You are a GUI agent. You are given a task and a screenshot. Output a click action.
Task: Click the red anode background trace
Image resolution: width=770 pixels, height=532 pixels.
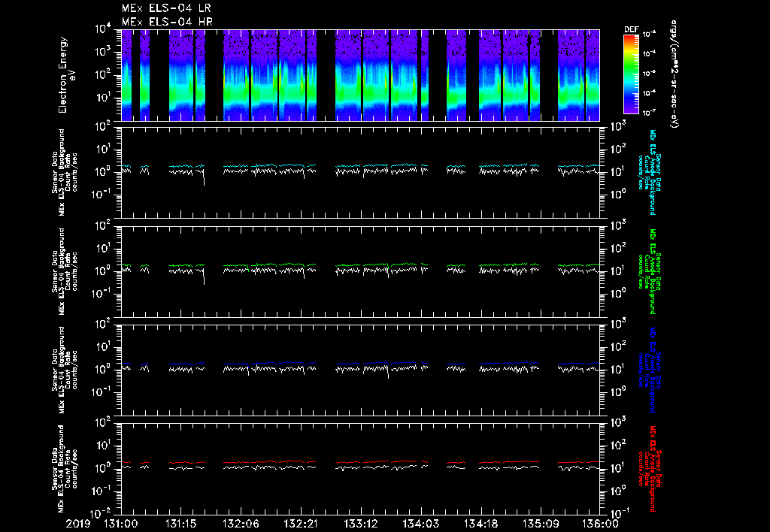pos(360,462)
